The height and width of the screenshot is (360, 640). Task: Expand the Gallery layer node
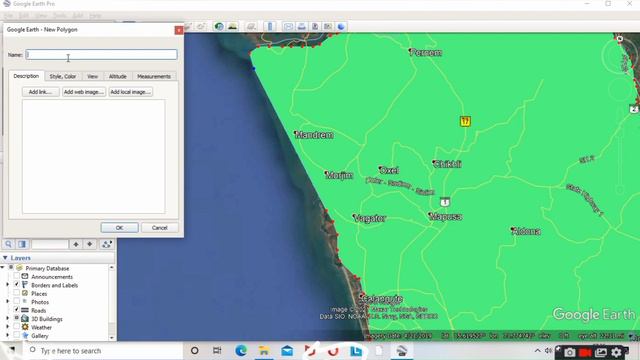point(7,335)
